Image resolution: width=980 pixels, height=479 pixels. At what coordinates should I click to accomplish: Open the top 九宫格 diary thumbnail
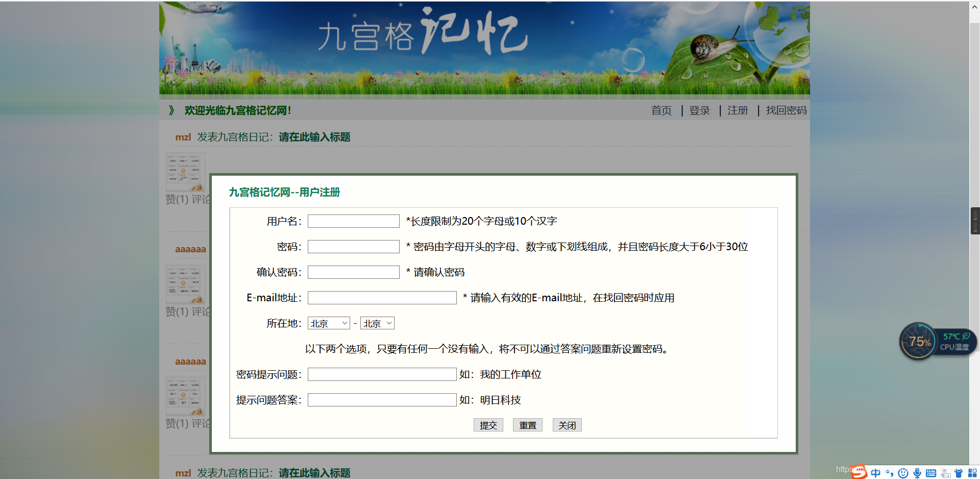pos(185,172)
